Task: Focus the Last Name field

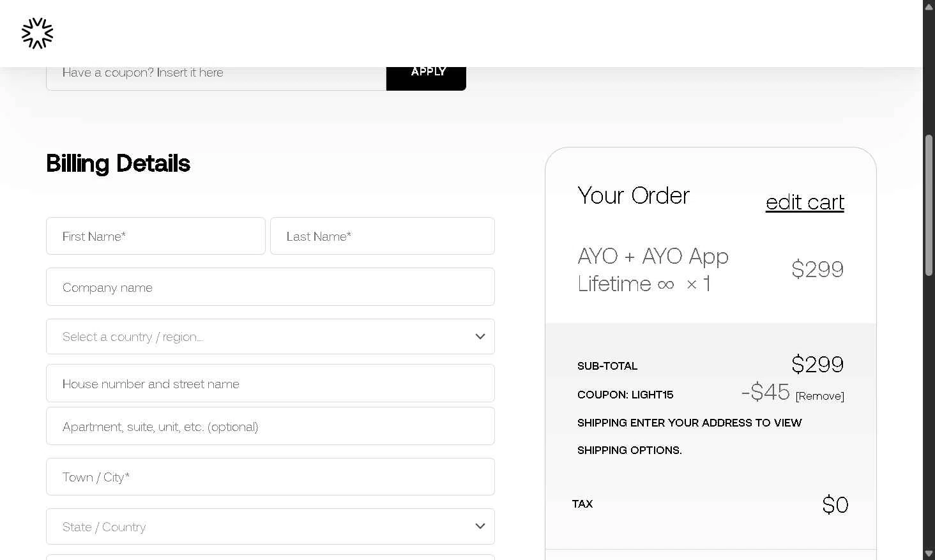Action: 383,236
